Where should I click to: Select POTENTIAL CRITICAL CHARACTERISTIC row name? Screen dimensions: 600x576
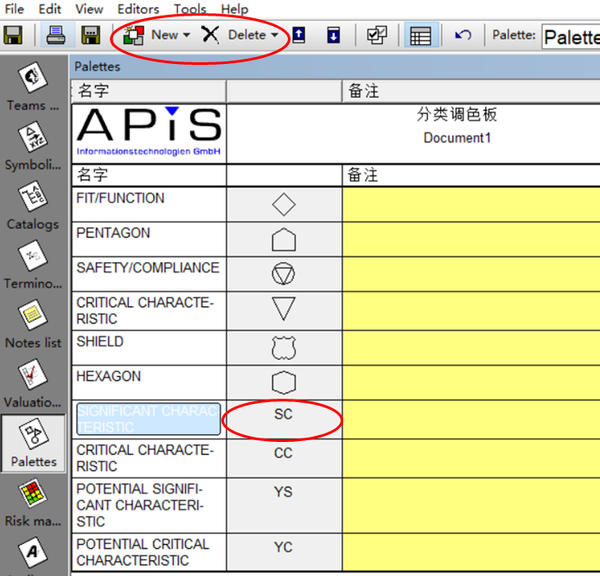(142, 552)
